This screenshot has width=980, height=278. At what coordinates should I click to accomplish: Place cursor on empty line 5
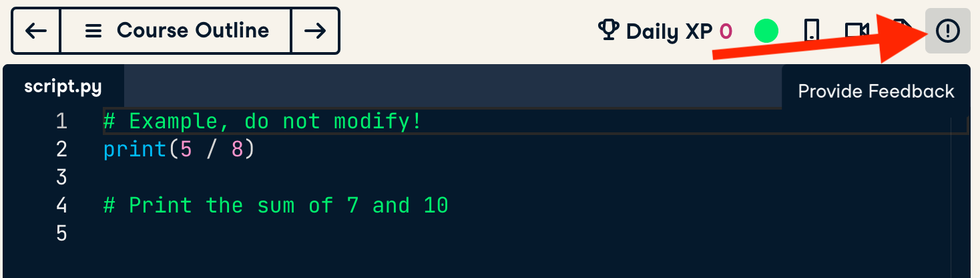[x=267, y=234]
